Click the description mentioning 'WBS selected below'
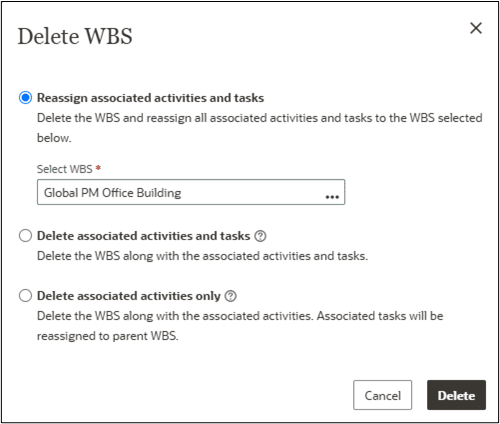The width and height of the screenshot is (500, 424). (259, 128)
